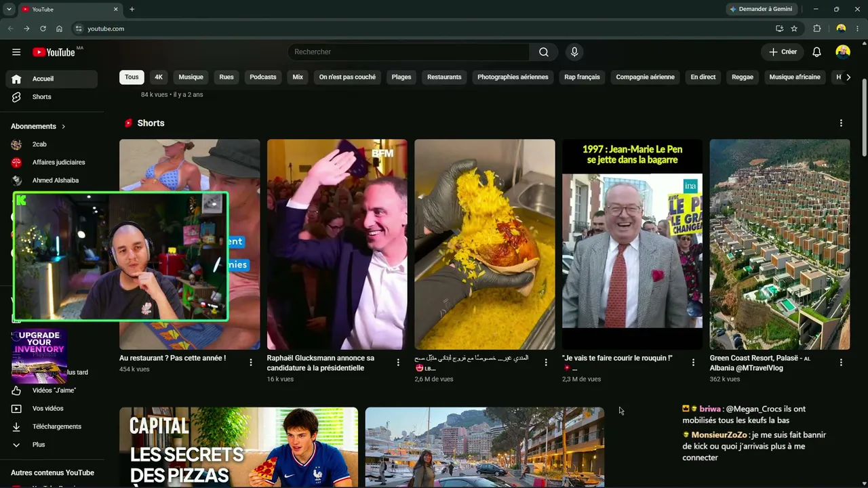Open the Chrome profile avatar
The width and height of the screenshot is (868, 488).
(841, 28)
